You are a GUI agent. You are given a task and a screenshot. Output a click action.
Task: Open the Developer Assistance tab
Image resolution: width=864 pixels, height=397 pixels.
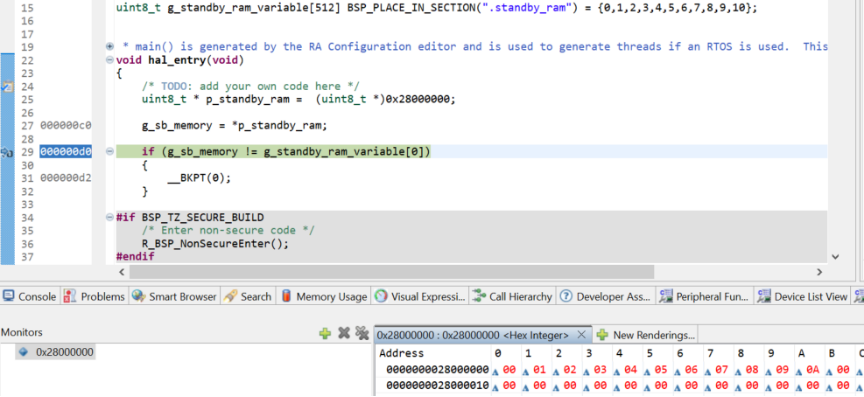(606, 297)
